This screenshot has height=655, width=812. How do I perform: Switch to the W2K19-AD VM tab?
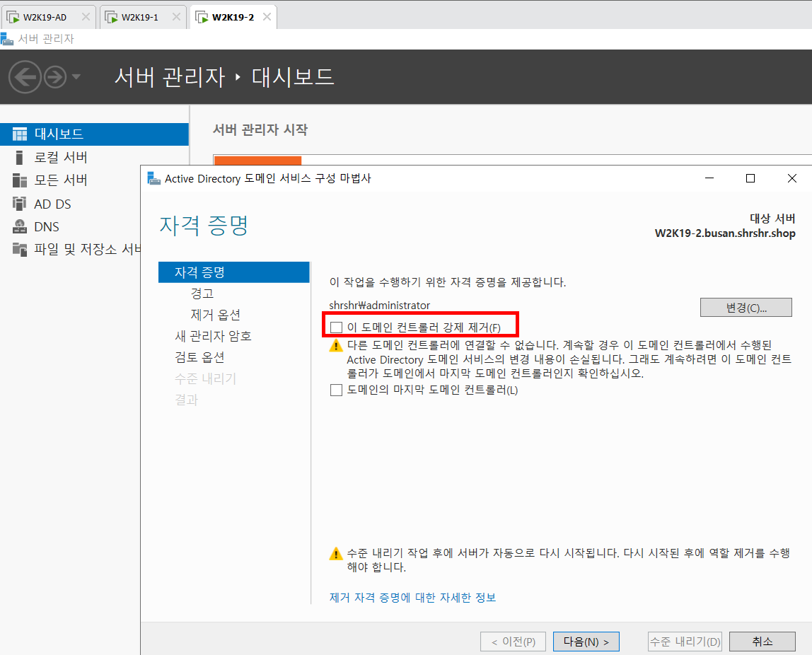49,17
